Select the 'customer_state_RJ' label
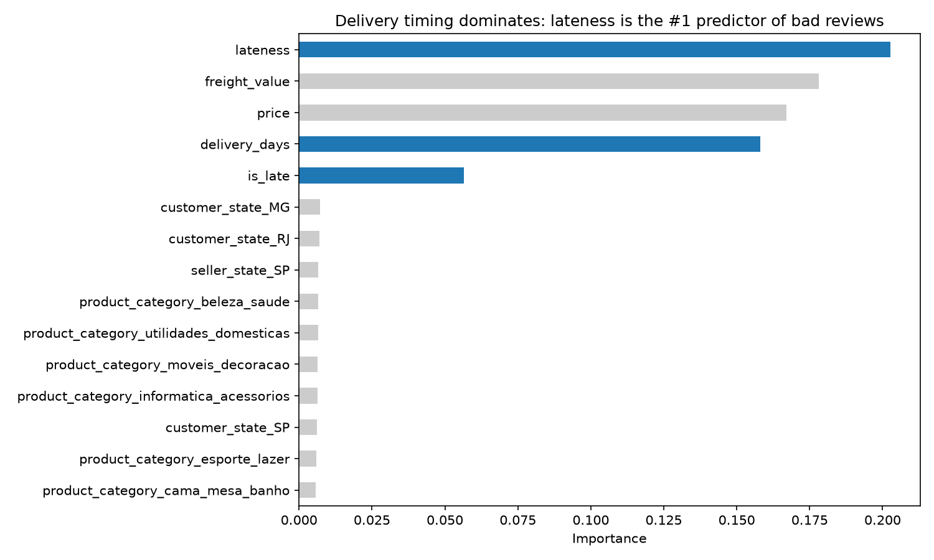 229,239
